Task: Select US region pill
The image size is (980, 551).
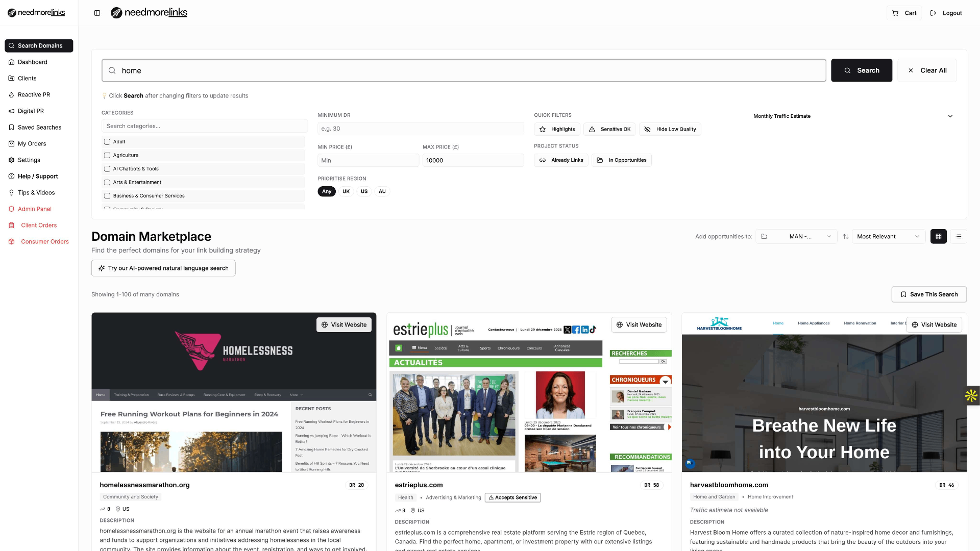Action: click(x=364, y=191)
